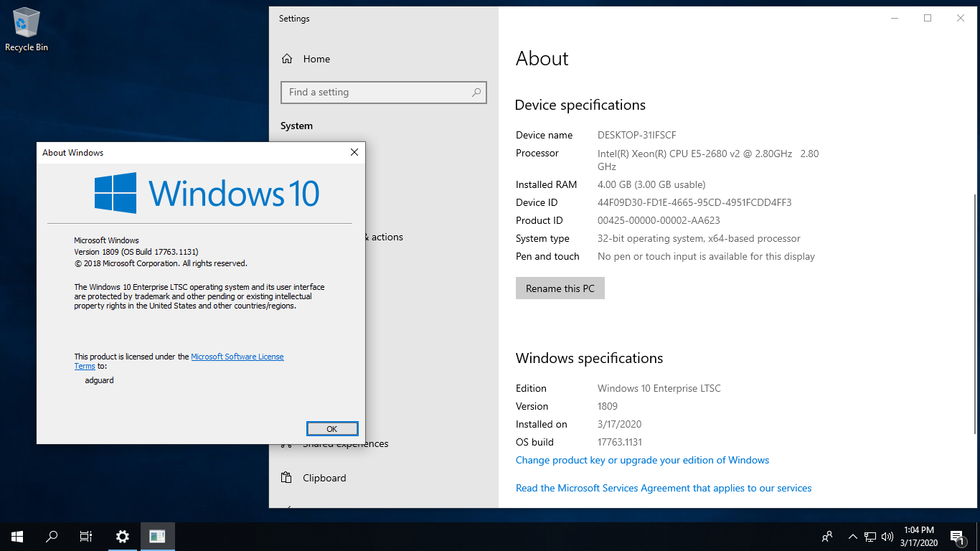Screen dimensions: 980x551
Task: Open Task View from the taskbar
Action: pyautogui.click(x=86, y=536)
